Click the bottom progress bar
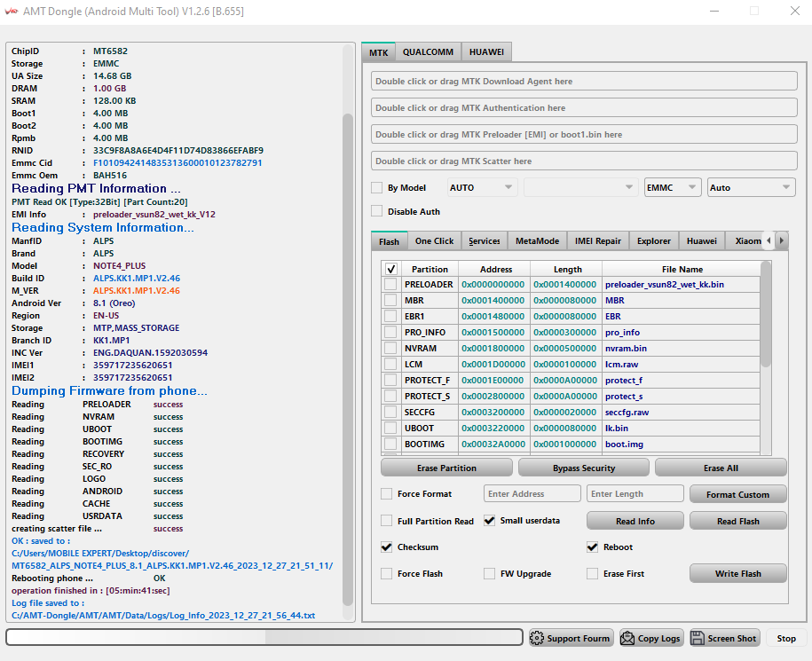 (264, 637)
